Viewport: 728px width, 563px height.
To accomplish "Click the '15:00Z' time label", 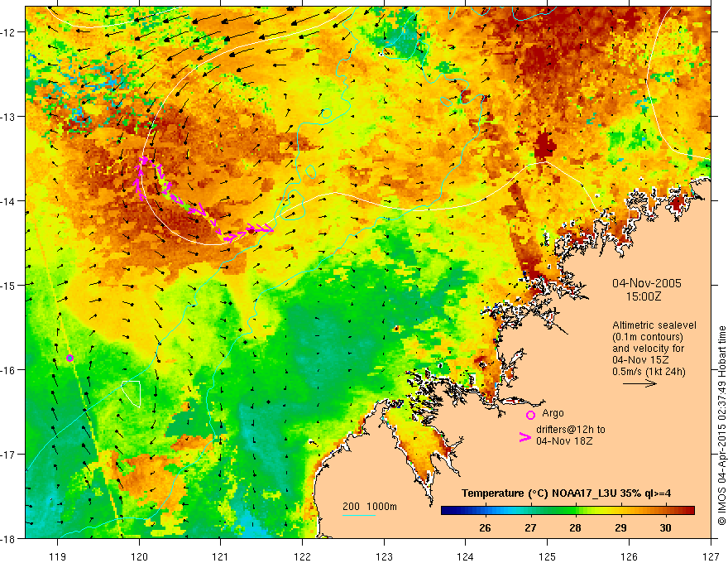I will [x=643, y=296].
